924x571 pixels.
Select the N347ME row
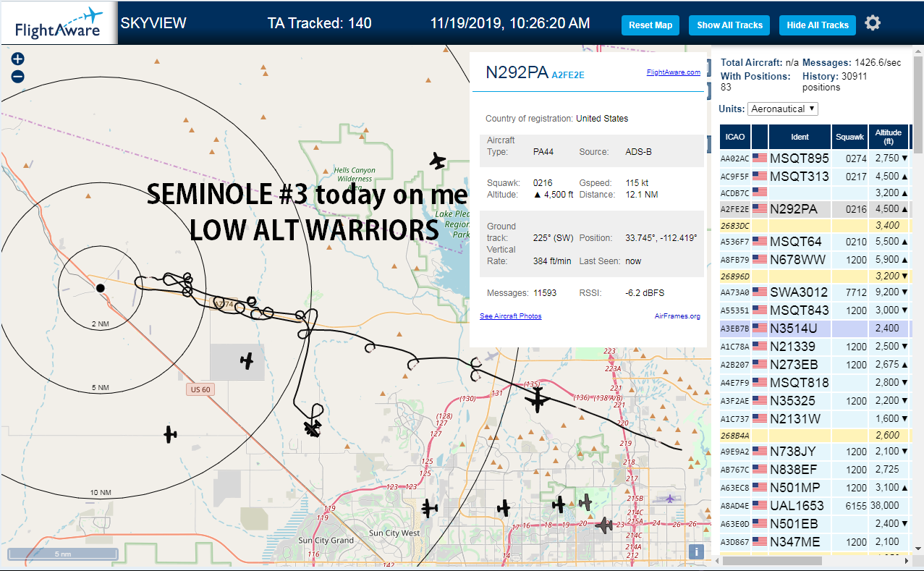[815, 541]
